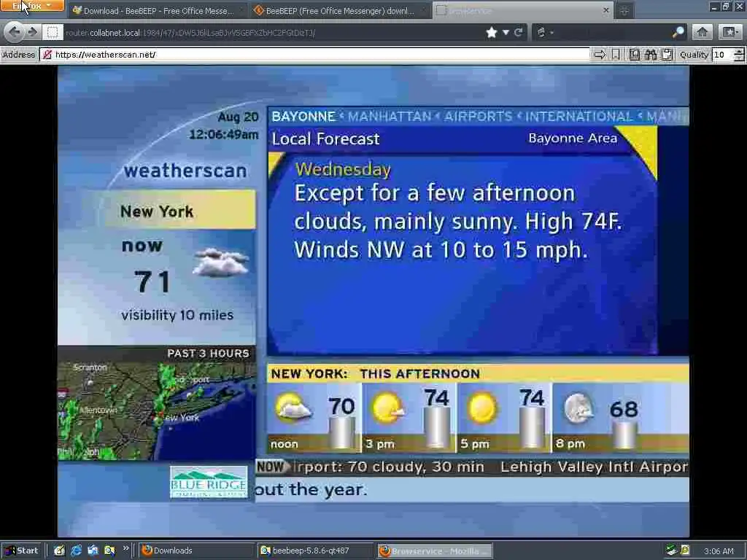Screen dimensions: 747x560
Task: Click the PAST 3 HOURS radar map
Action: point(157,403)
